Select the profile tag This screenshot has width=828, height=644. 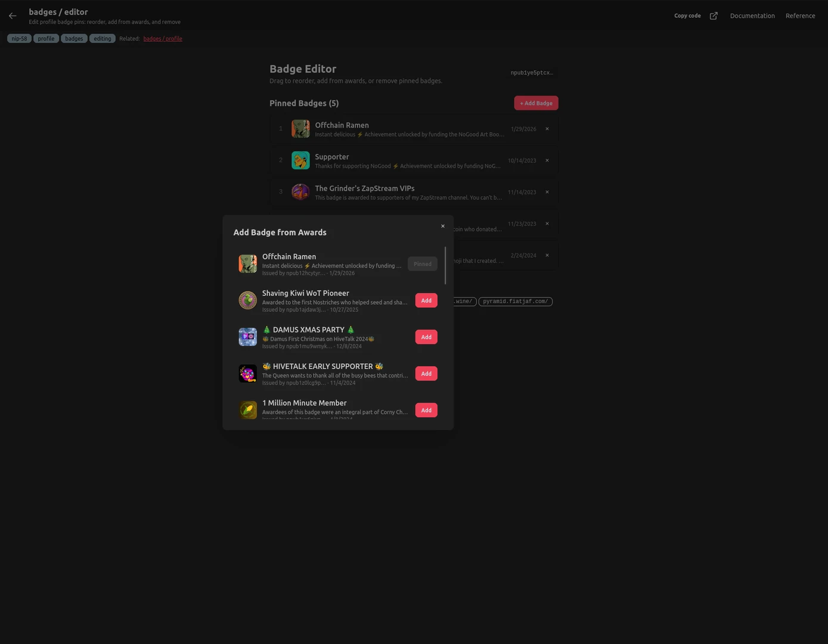coord(46,39)
